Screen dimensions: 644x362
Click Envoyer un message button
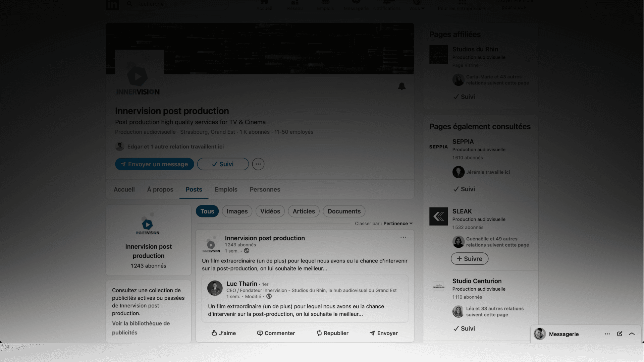click(154, 164)
